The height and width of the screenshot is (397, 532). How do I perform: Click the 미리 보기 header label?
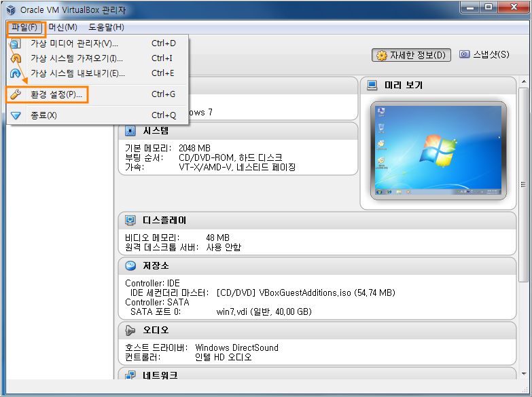point(404,85)
